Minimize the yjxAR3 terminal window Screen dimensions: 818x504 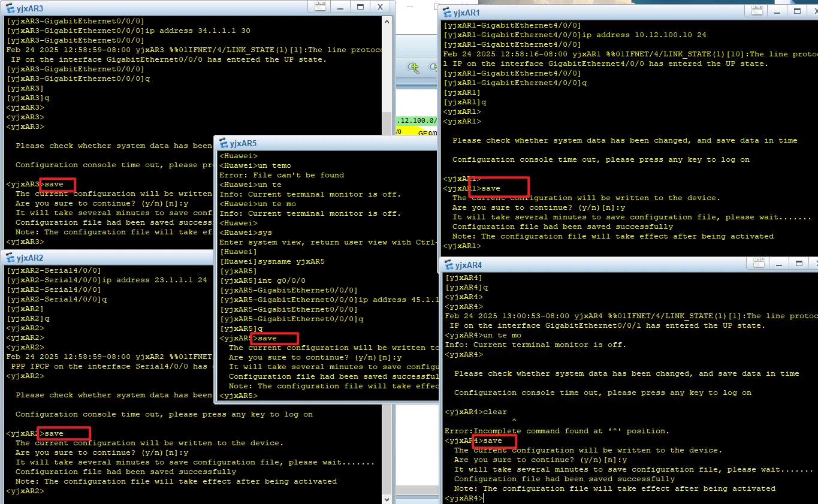[339, 7]
